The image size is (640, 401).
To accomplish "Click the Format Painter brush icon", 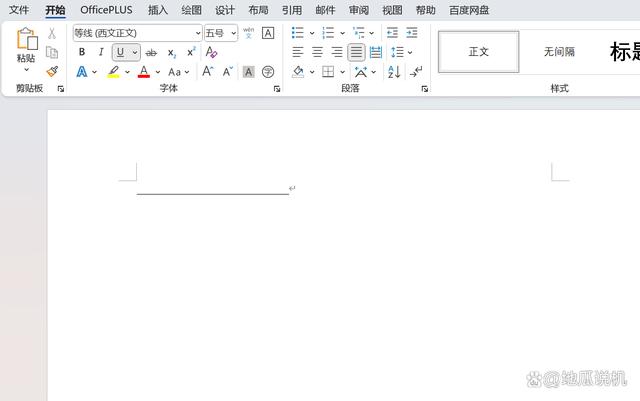I will 52,72.
